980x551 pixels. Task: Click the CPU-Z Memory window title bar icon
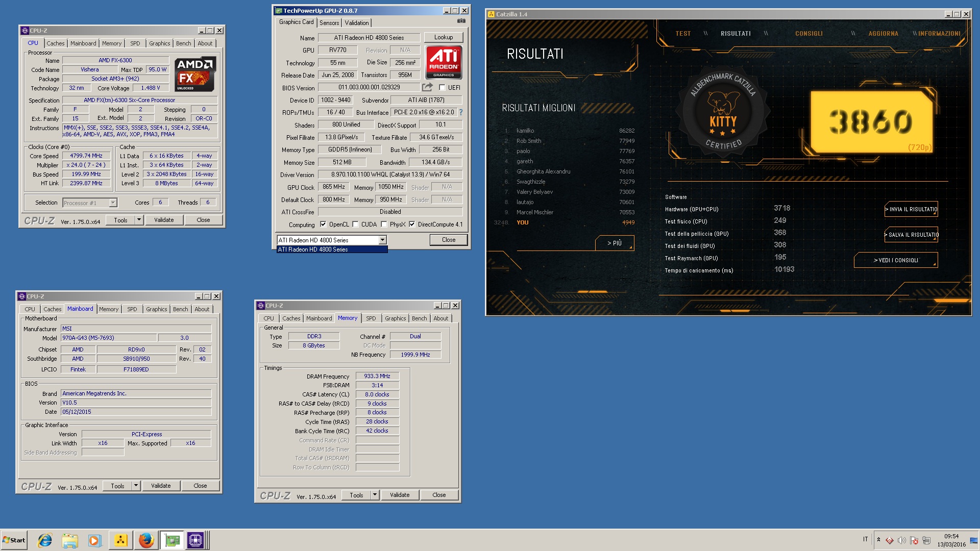(260, 306)
